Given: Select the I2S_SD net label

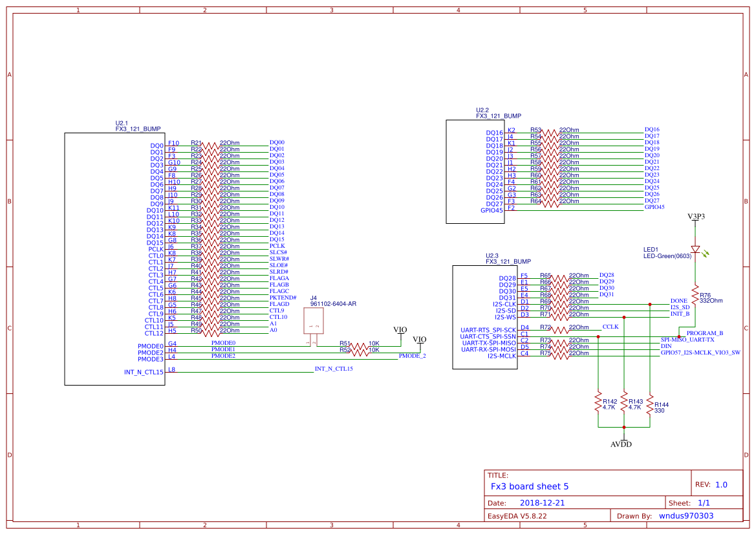Looking at the screenshot, I should click(680, 307).
